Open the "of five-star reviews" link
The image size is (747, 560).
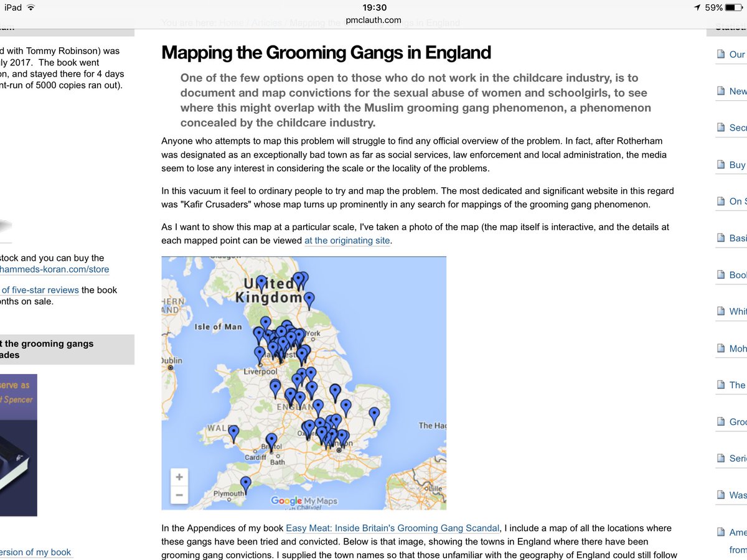click(40, 290)
